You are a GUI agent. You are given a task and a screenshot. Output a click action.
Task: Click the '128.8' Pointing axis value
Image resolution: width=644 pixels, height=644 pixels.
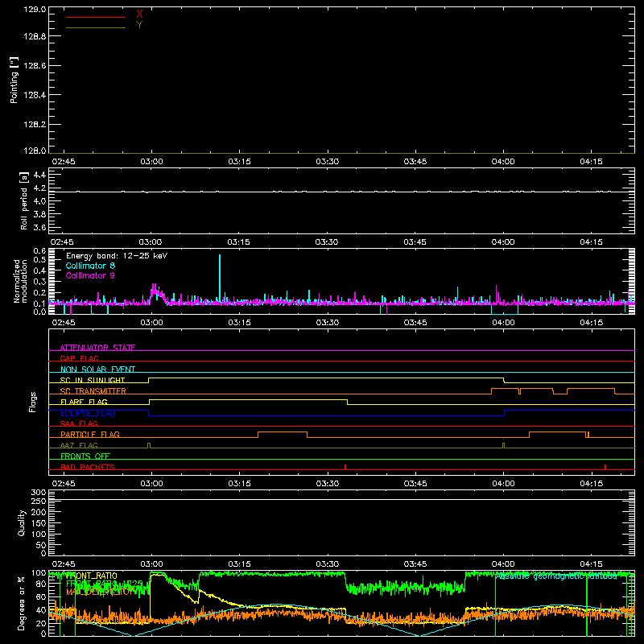click(x=35, y=36)
